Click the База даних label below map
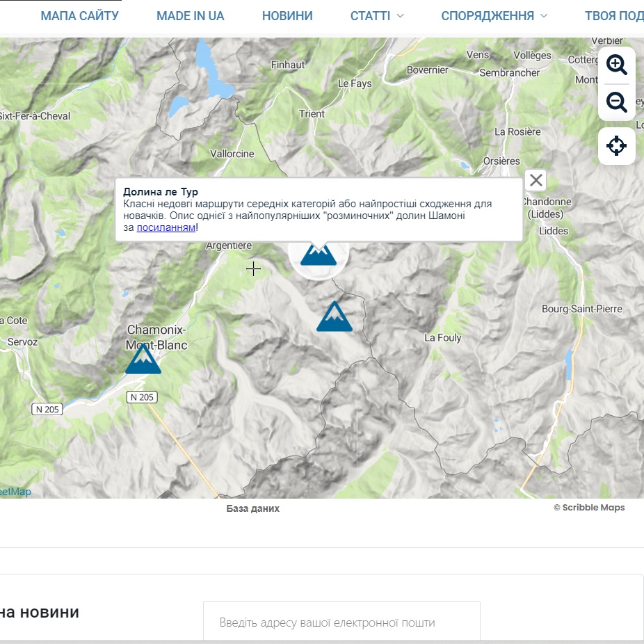This screenshot has height=644, width=644. click(x=253, y=508)
